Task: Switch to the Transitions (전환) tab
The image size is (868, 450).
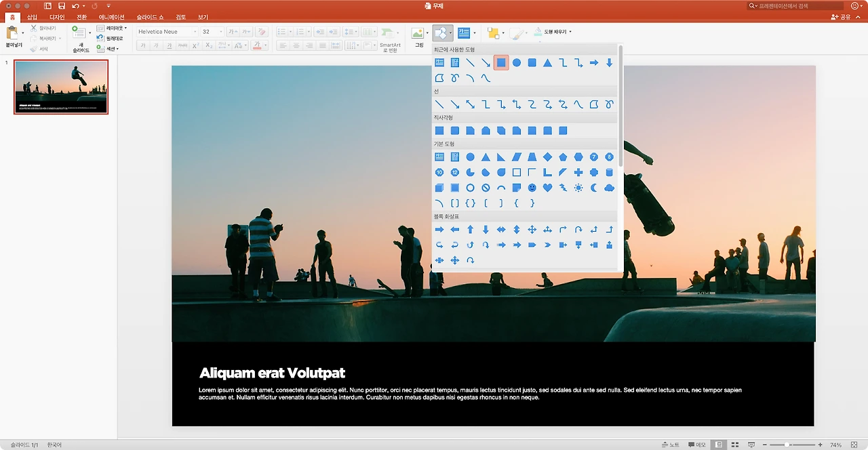Action: tap(82, 17)
